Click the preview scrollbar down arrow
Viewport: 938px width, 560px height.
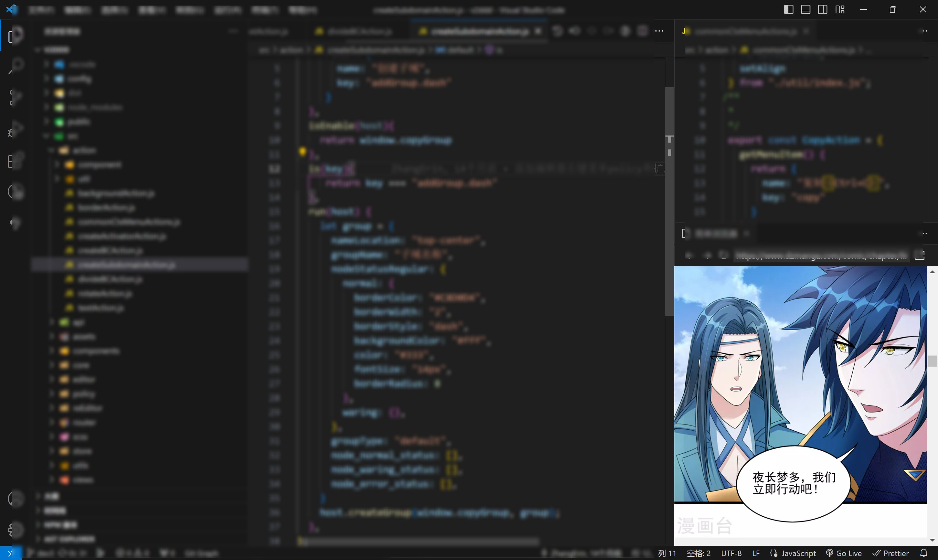tap(932, 540)
